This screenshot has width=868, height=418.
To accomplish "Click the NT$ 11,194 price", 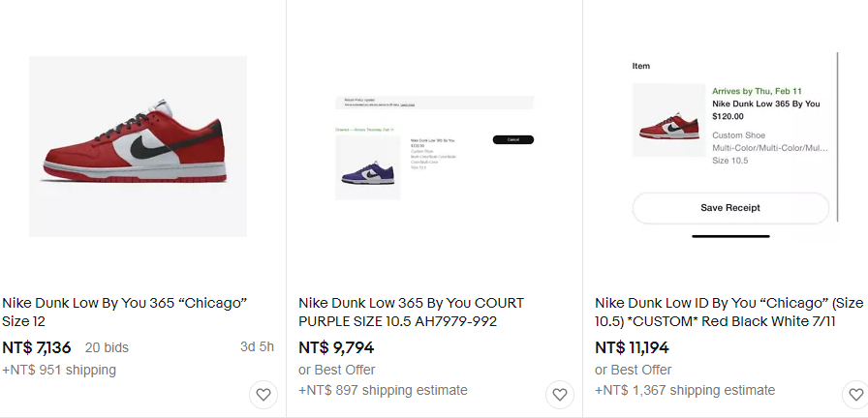I will pos(632,347).
